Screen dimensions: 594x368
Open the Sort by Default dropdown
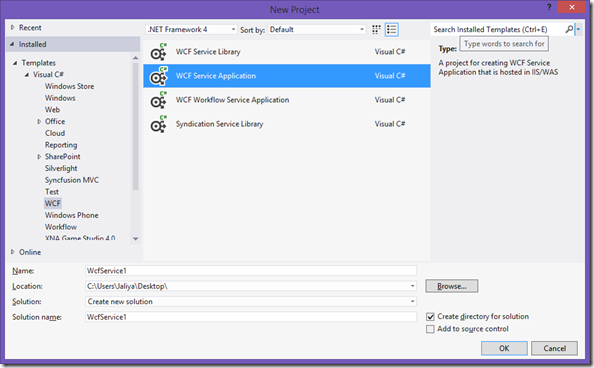click(x=317, y=30)
